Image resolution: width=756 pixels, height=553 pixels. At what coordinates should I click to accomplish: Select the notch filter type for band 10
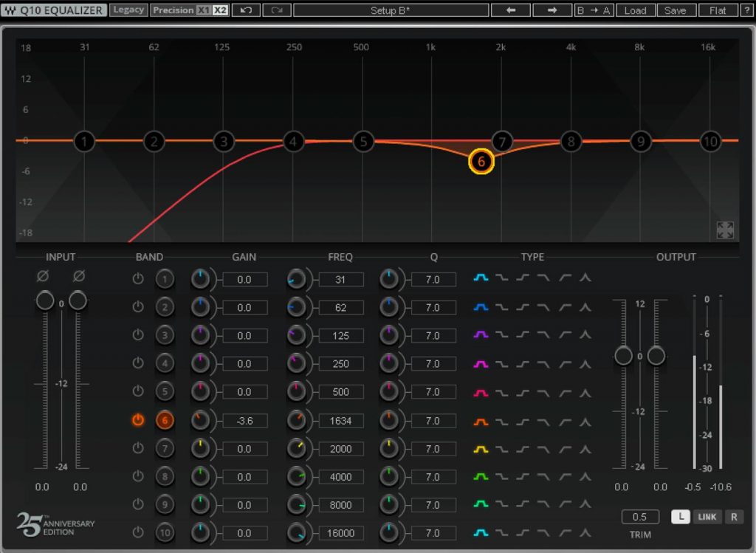pos(585,533)
